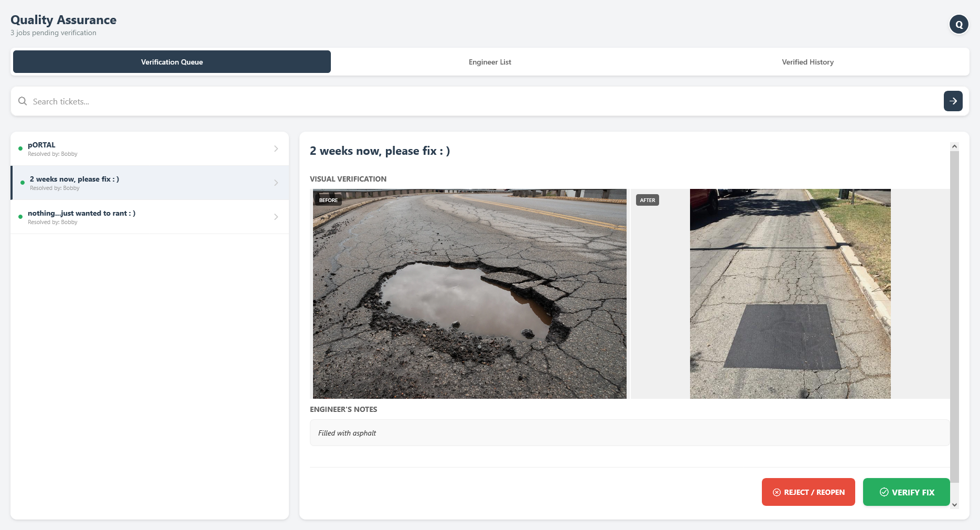Viewport: 980px width, 530px height.
Task: Click status dot beside rant ticket
Action: point(20,217)
